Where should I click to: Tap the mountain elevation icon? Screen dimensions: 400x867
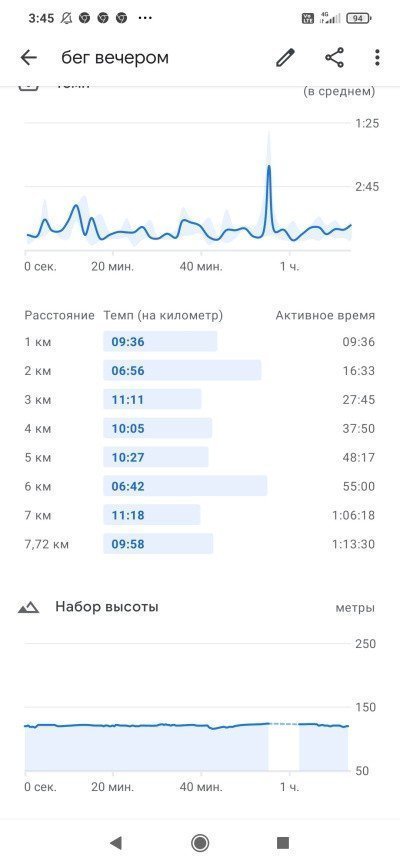(28, 608)
